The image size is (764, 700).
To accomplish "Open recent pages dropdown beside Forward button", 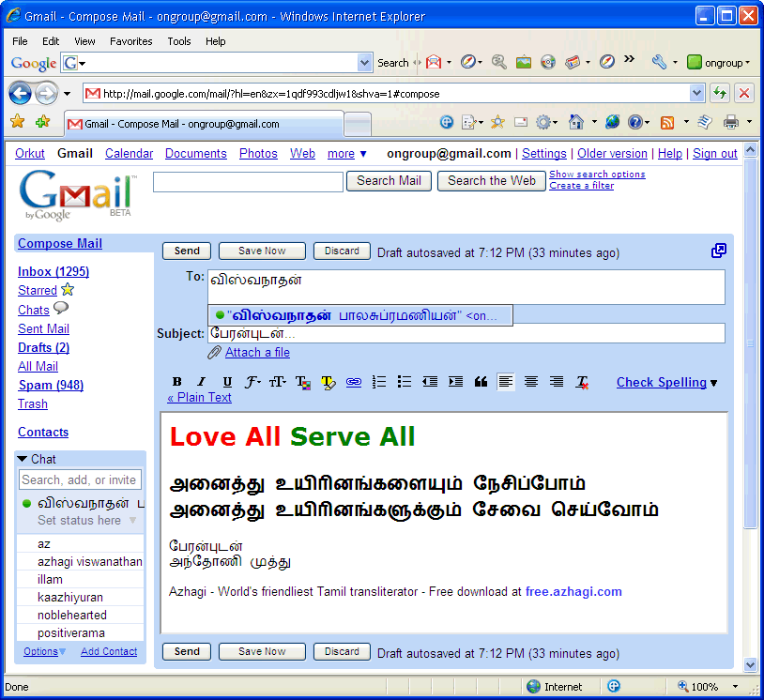I will tap(68, 94).
